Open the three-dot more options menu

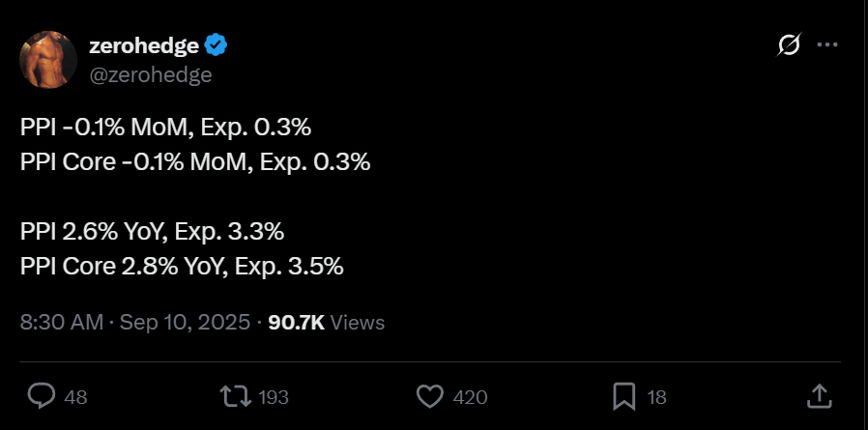(x=827, y=45)
